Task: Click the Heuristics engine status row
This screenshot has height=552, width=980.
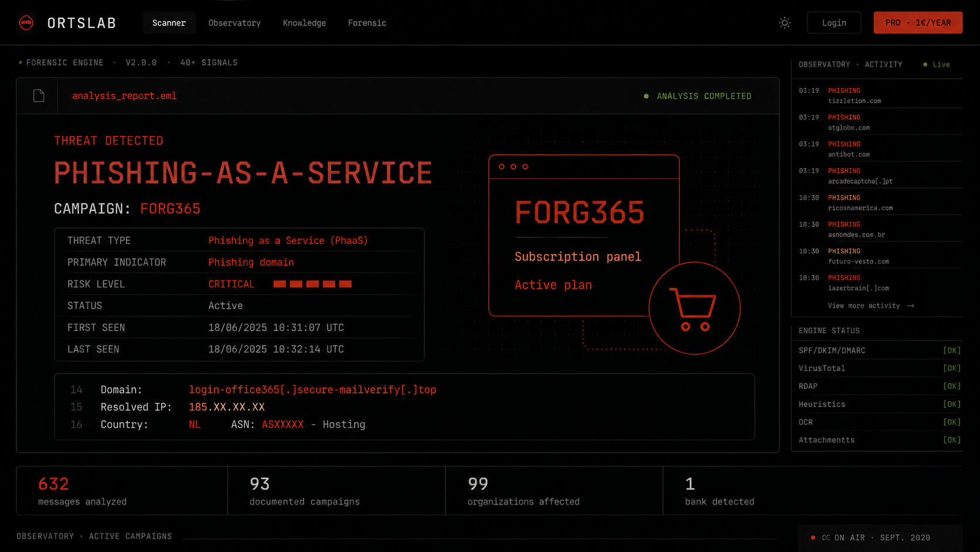Action: [x=879, y=404]
